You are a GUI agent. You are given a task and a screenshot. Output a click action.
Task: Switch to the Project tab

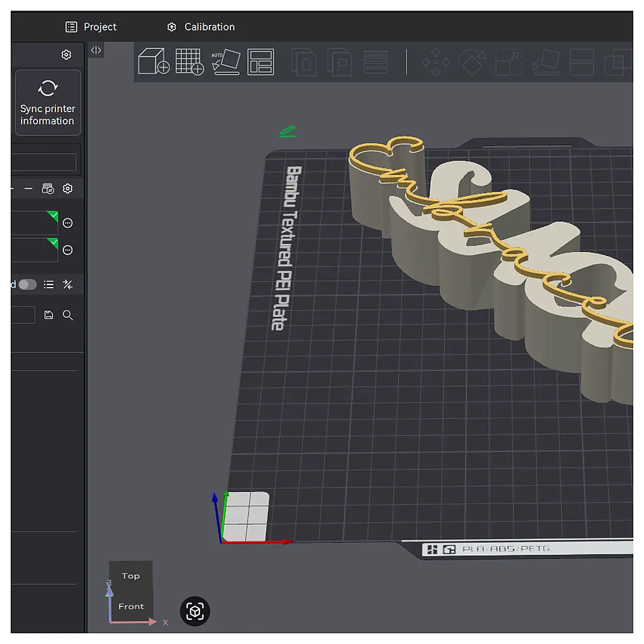tap(91, 27)
